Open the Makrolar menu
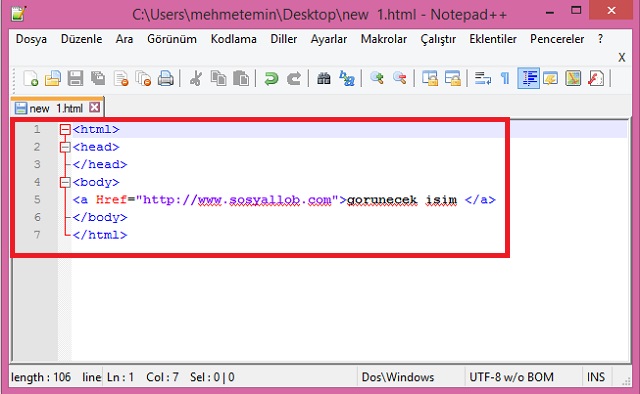 384,39
